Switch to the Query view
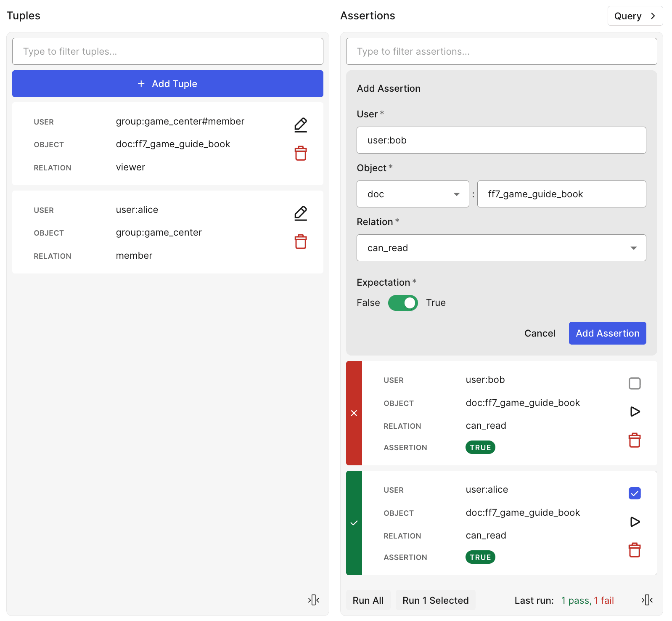The width and height of the screenshot is (672, 621). pos(635,16)
